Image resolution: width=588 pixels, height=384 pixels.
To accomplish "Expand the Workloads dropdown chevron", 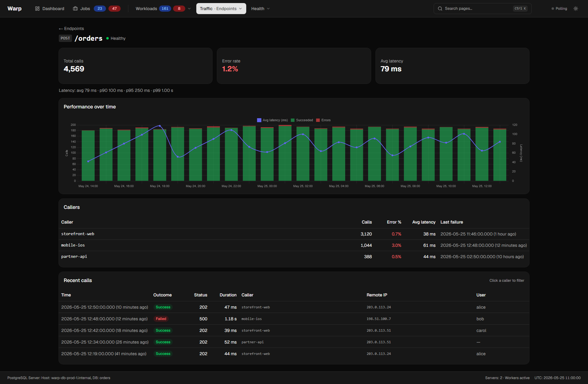I will point(189,9).
